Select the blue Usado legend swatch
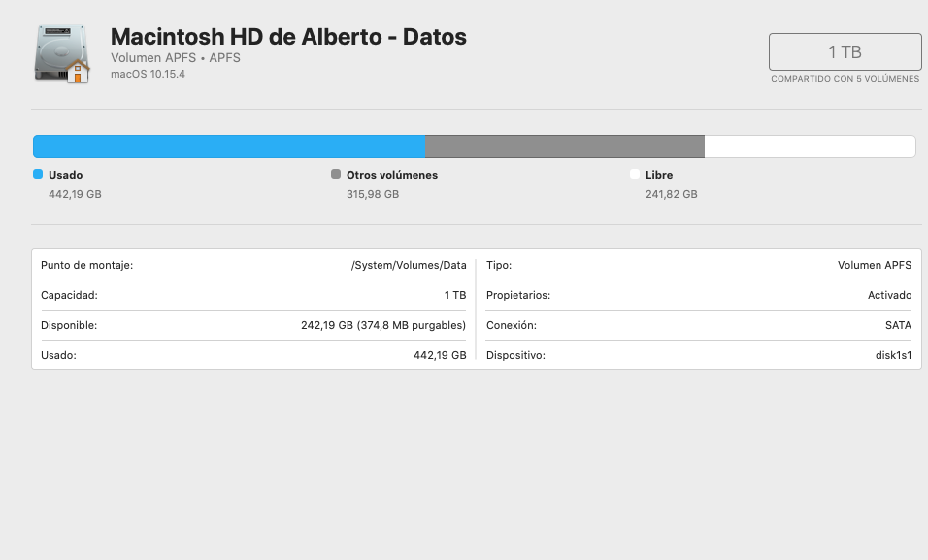 pos(38,174)
